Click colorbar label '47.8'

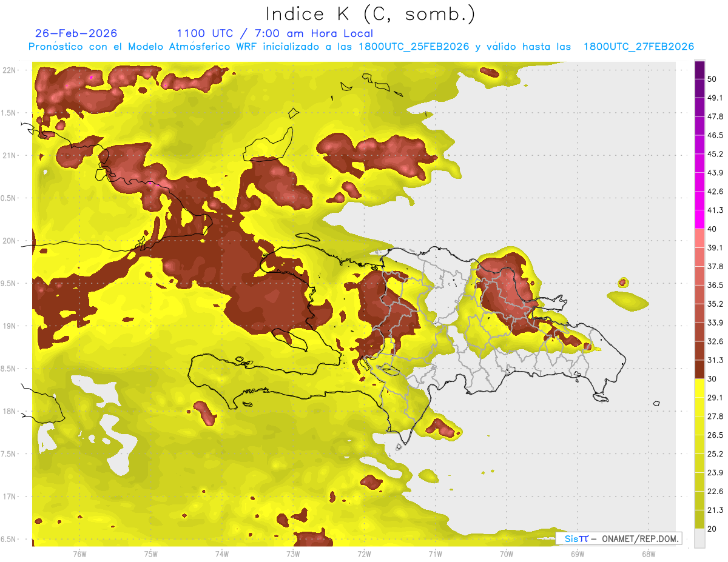point(715,116)
